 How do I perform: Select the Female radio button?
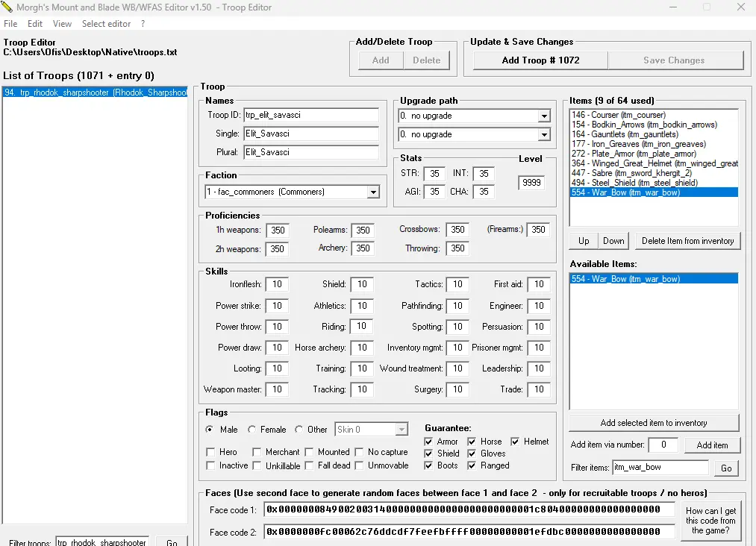(x=252, y=429)
